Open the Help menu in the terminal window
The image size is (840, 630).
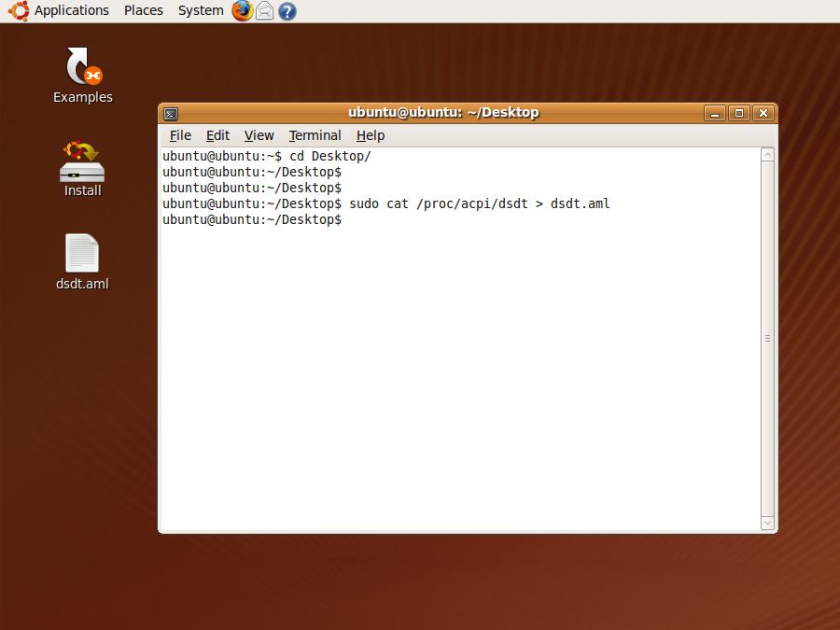click(371, 135)
